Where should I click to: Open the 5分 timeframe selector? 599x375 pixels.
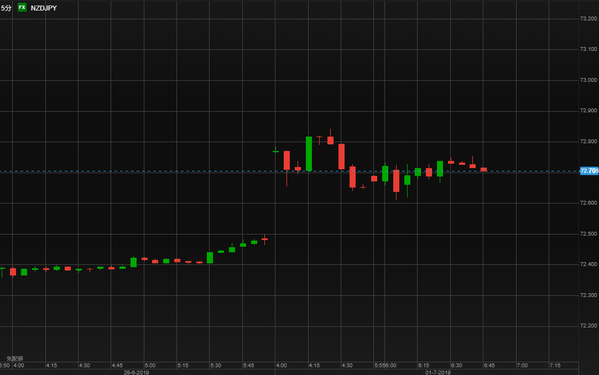[x=6, y=8]
